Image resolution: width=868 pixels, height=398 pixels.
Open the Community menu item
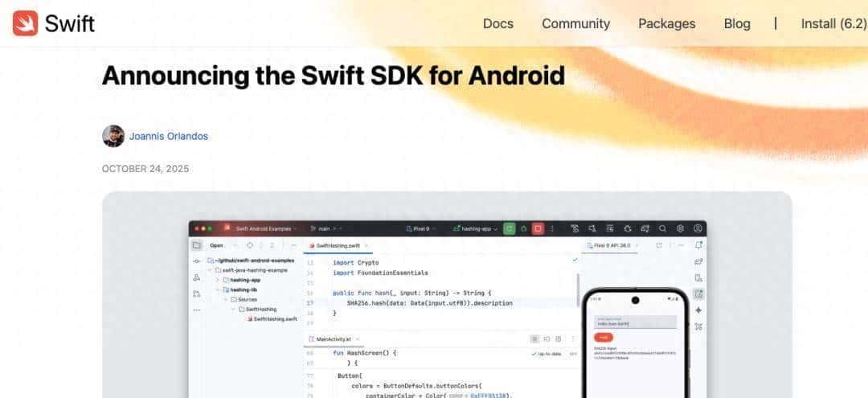[575, 24]
